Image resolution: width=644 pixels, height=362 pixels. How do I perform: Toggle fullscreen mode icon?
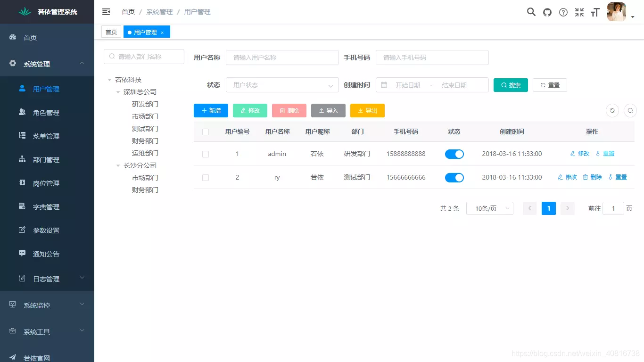tap(579, 12)
